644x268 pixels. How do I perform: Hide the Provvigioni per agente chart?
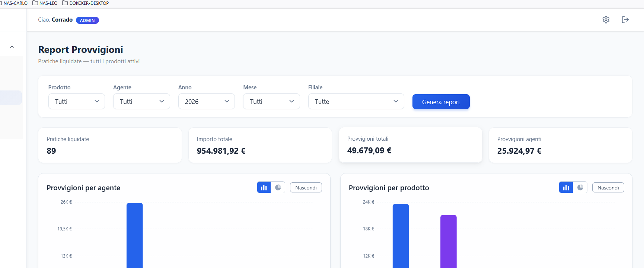click(306, 188)
